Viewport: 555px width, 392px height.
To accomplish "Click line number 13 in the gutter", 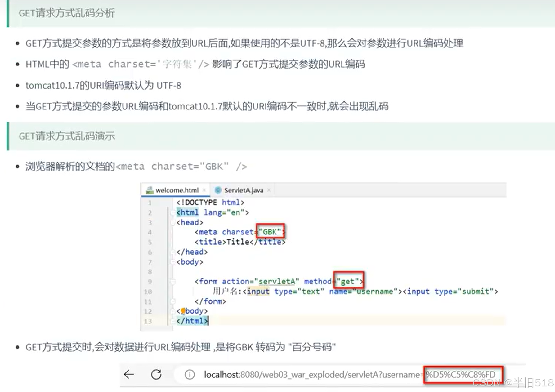I will [148, 321].
